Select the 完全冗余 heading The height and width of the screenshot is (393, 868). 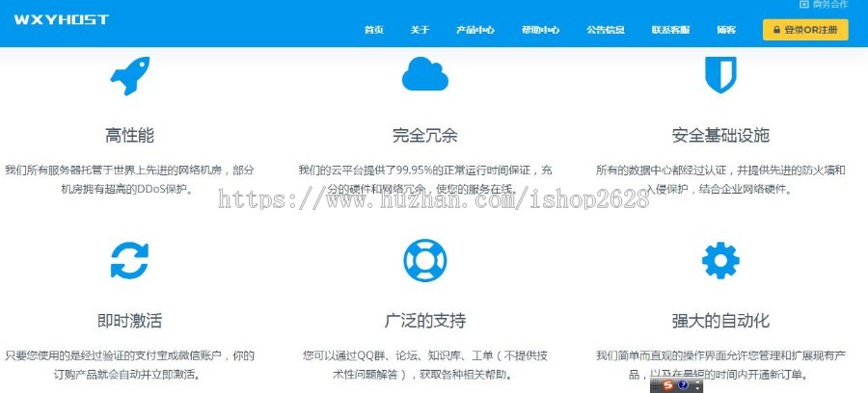425,136
